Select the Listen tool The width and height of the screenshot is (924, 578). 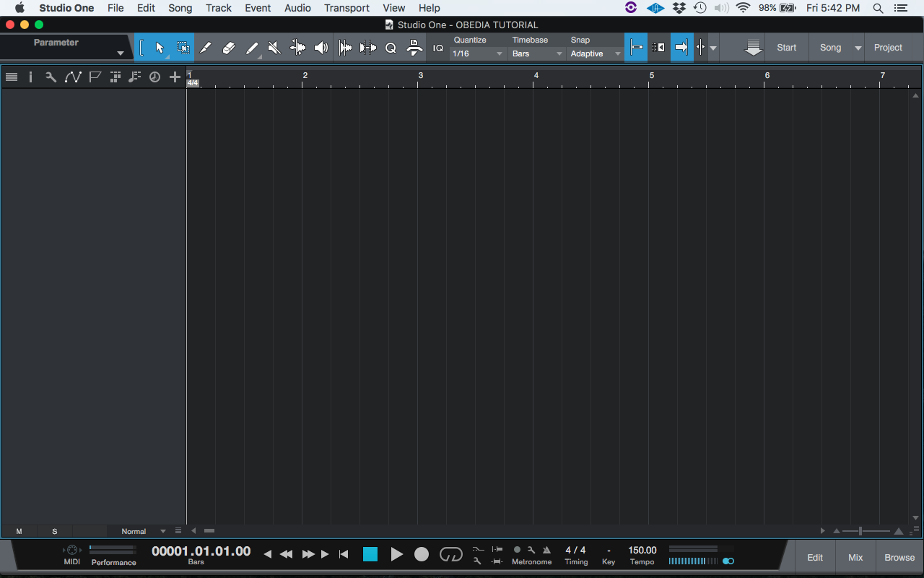(x=321, y=47)
